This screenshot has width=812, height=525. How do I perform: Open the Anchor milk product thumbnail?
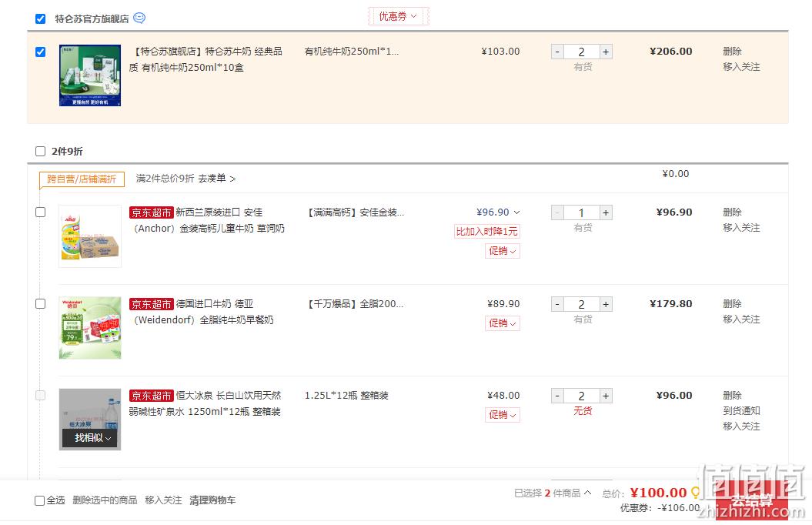tap(90, 236)
